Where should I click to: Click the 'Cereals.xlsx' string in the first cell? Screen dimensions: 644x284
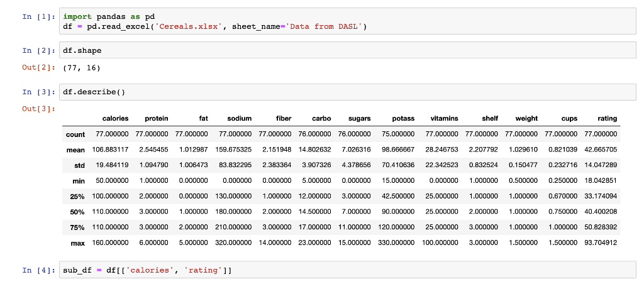pyautogui.click(x=187, y=26)
